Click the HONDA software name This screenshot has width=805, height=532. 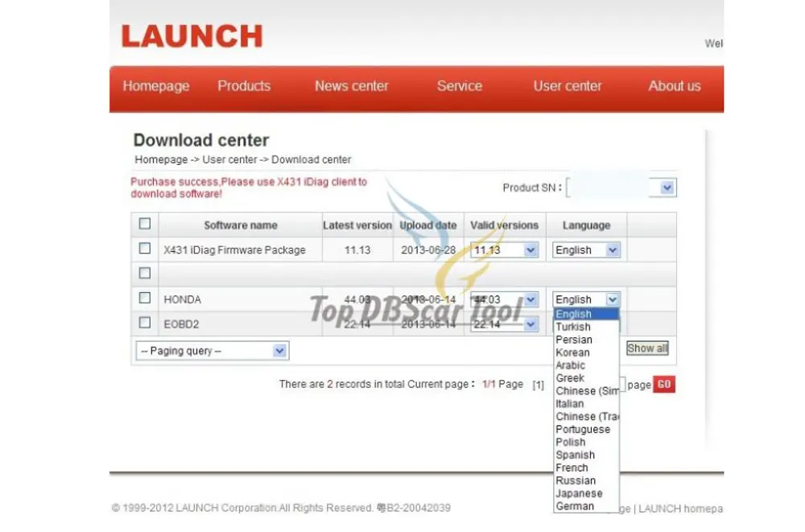pyautogui.click(x=182, y=299)
